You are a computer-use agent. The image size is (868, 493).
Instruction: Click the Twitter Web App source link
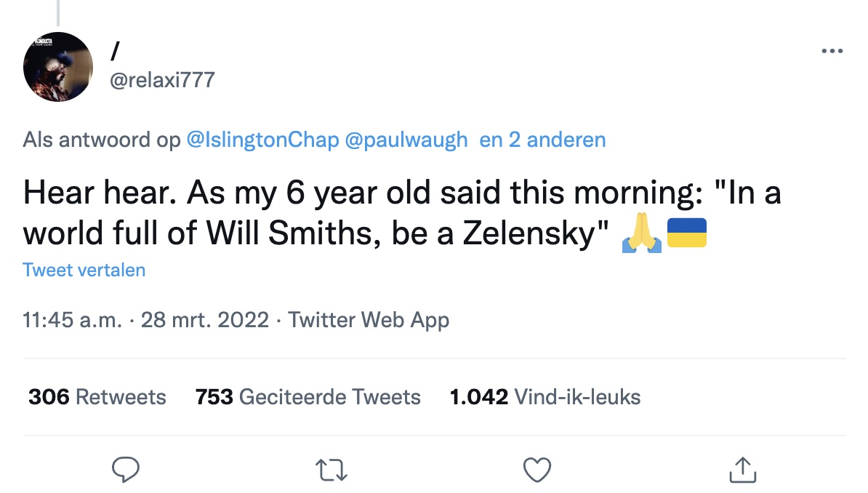click(x=369, y=320)
